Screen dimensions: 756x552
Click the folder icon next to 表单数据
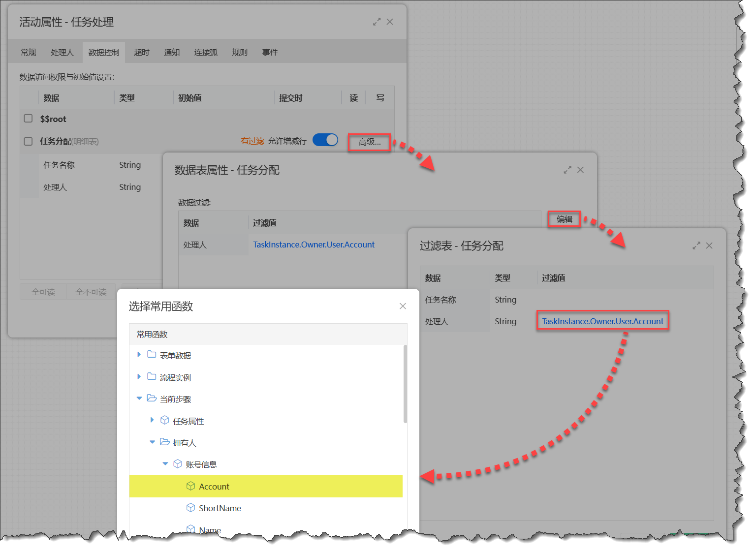pos(152,355)
